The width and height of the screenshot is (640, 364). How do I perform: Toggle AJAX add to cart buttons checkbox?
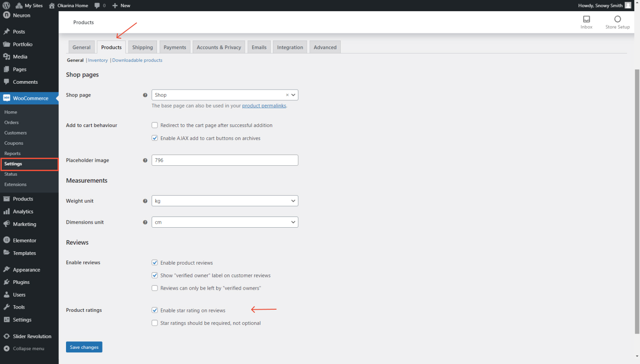click(x=155, y=138)
